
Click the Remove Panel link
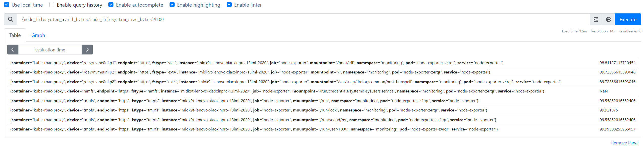tap(625, 143)
